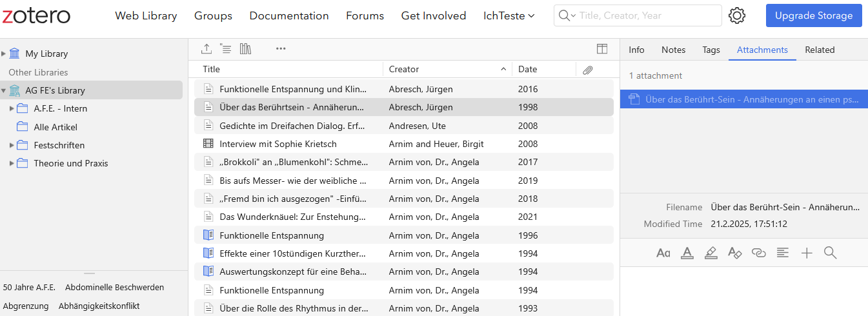The width and height of the screenshot is (868, 316).
Task: Open Documentation in top navigation
Action: [289, 15]
